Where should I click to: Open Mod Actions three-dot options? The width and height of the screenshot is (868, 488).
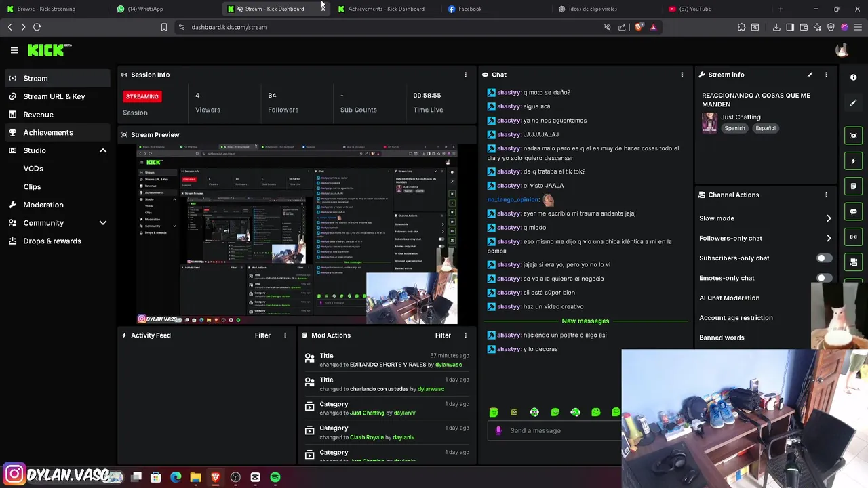465,335
